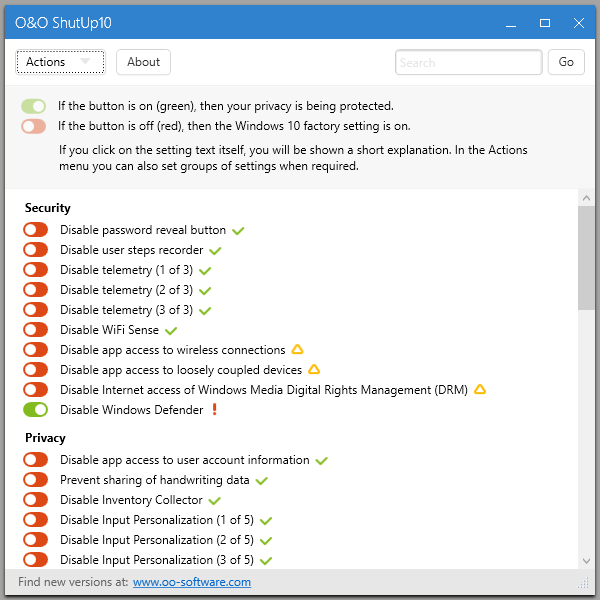Click green checkmark next to Disable telemetry (3 of 3)

pos(205,311)
